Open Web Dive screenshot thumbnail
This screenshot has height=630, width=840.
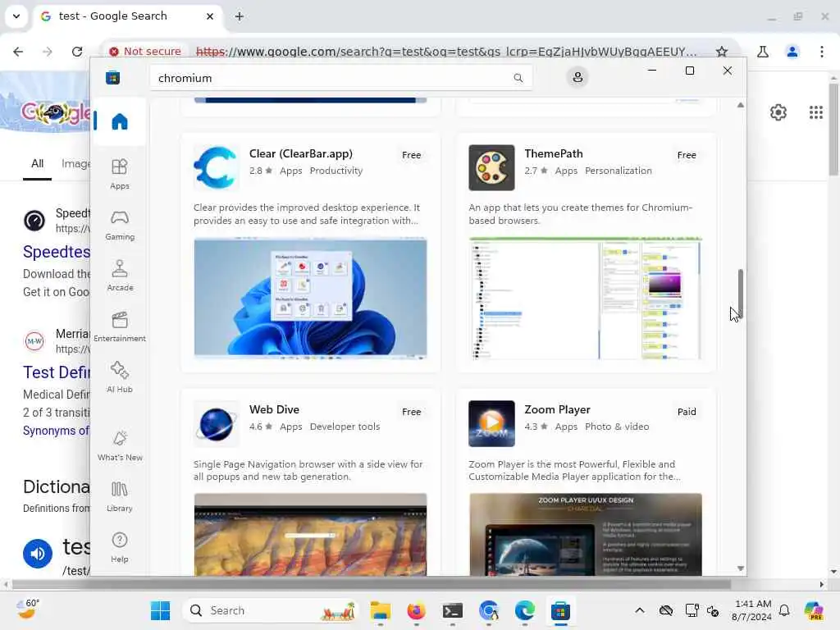(x=310, y=535)
